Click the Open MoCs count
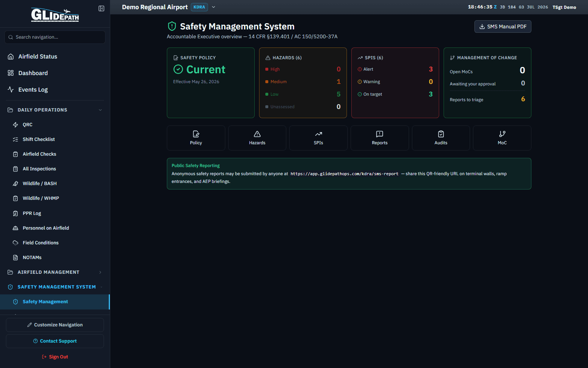588x368 pixels. click(x=522, y=70)
